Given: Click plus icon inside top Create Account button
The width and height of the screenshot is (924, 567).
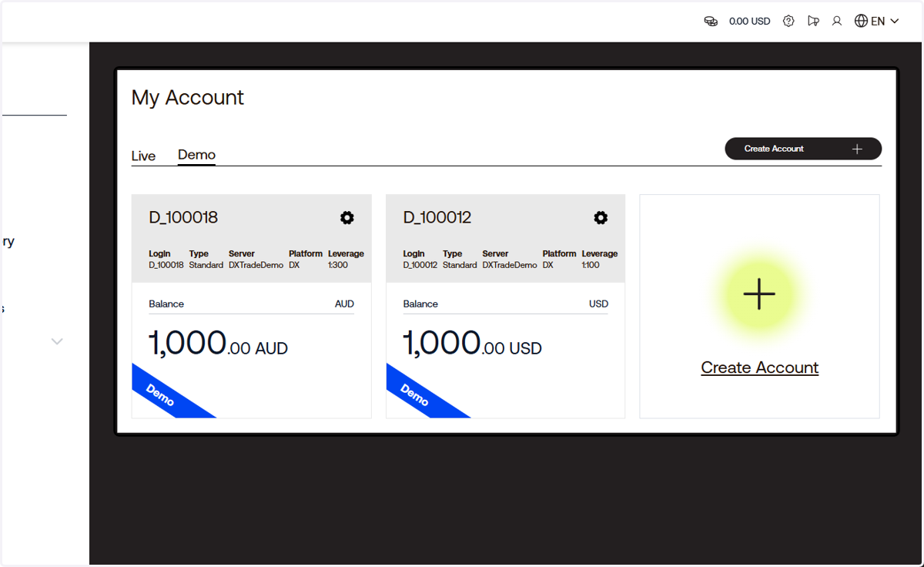Looking at the screenshot, I should (857, 149).
